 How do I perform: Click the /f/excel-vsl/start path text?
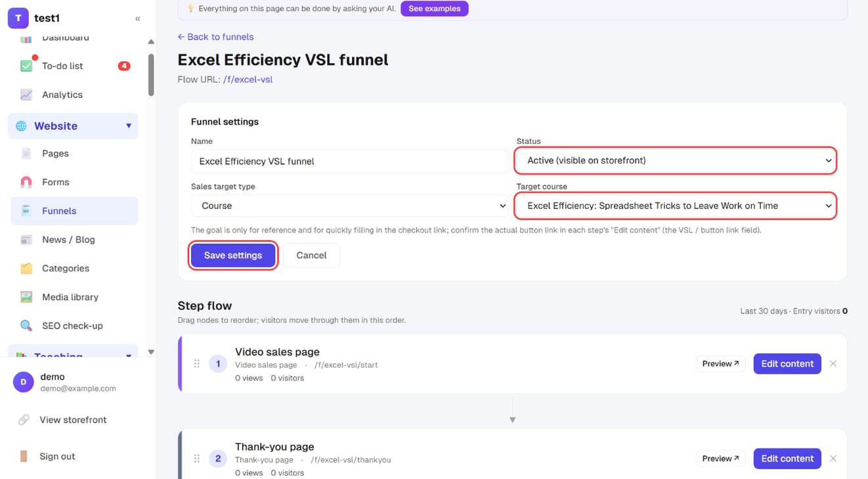[x=347, y=365]
